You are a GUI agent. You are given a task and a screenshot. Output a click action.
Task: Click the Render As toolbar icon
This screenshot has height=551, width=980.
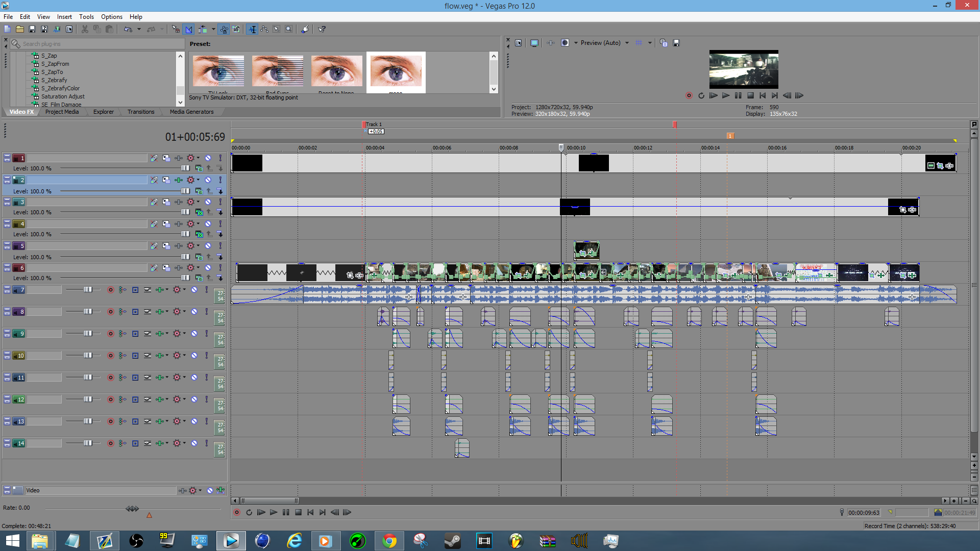pyautogui.click(x=57, y=29)
